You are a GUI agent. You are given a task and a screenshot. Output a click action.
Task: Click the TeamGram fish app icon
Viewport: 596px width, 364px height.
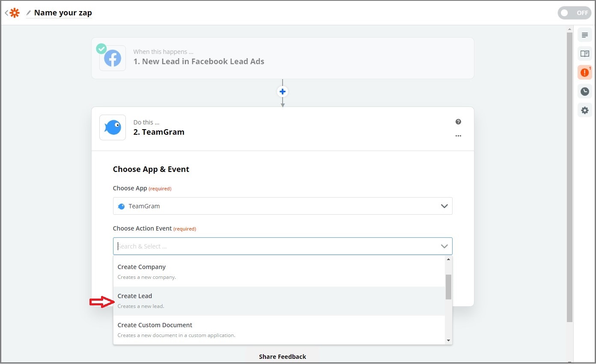(x=113, y=127)
